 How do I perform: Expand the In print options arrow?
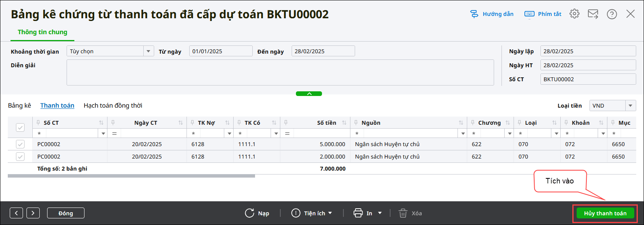(380, 213)
